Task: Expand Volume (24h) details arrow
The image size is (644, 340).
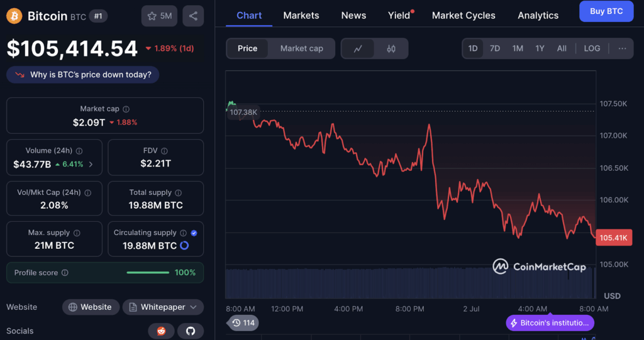Action: [x=91, y=165]
